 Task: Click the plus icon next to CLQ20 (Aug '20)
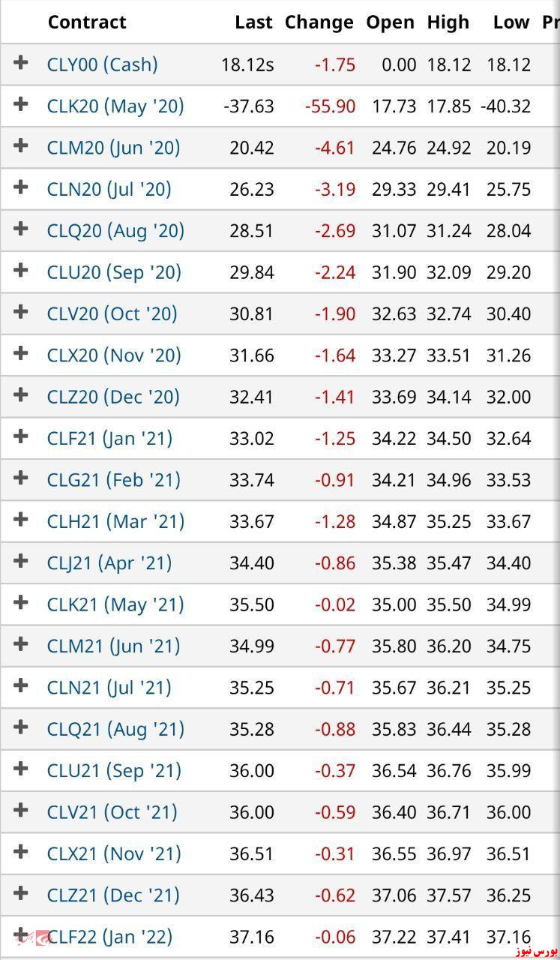pos(21,229)
